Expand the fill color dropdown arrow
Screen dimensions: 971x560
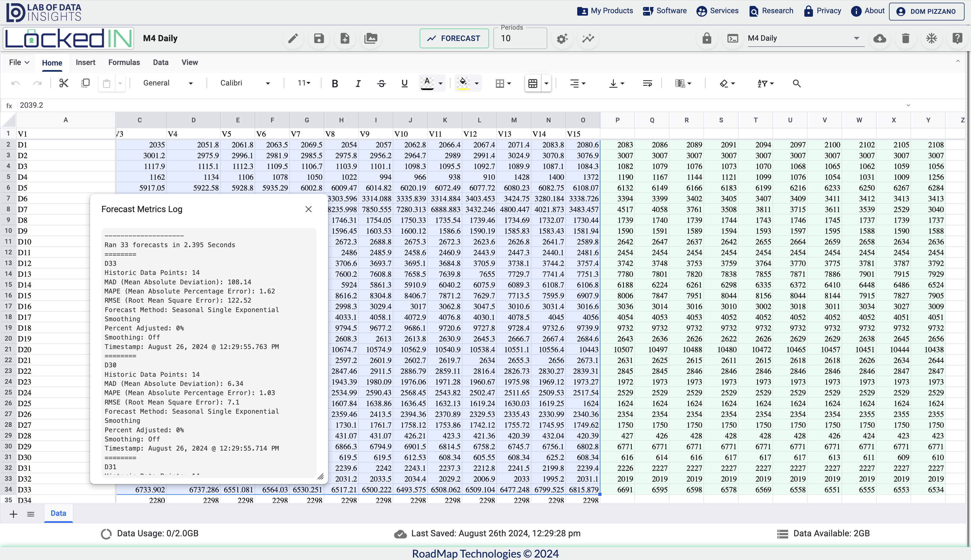point(476,84)
